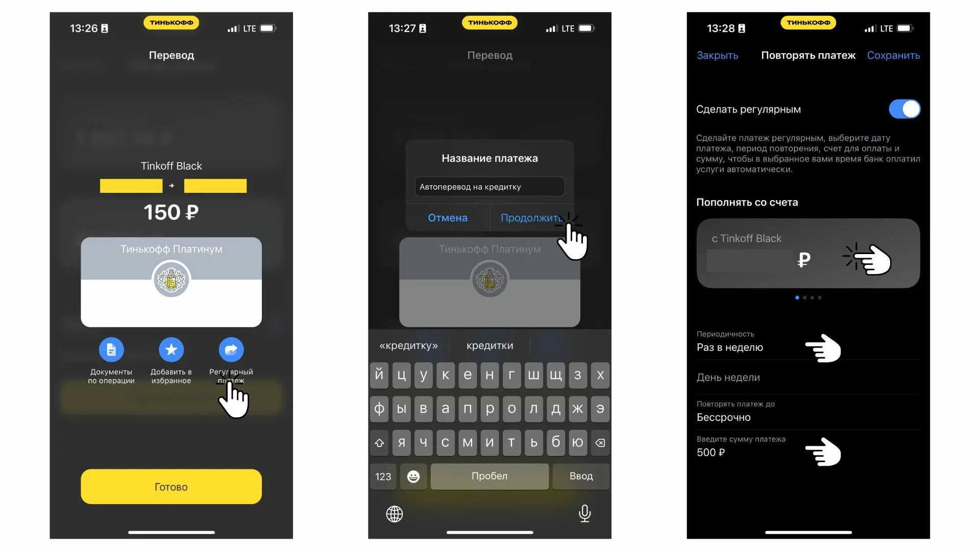
Task: Tap the Тинькофф Платинум card icon
Action: point(171,279)
